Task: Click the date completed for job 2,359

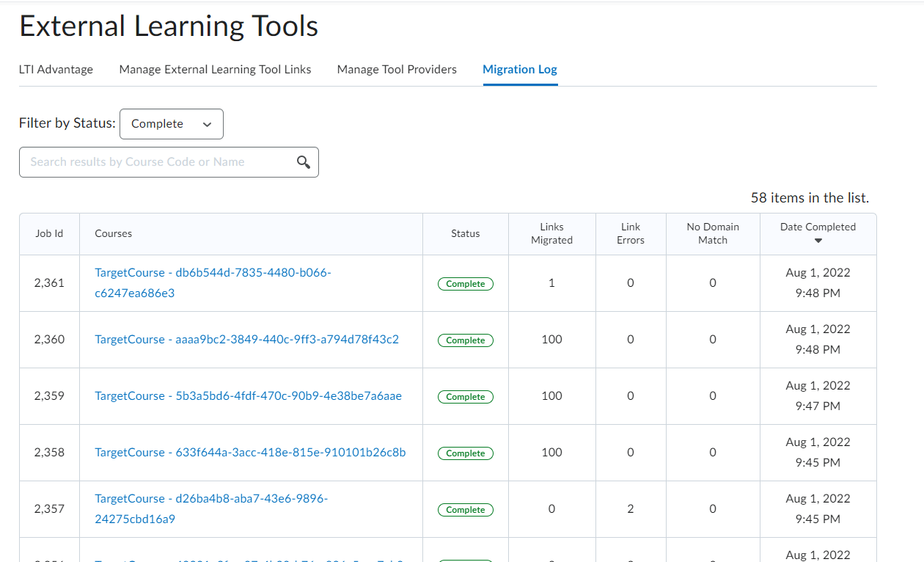Action: 818,396
